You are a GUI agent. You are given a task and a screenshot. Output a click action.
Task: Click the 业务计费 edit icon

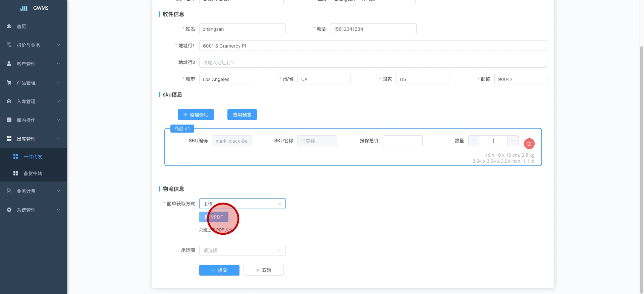click(9, 191)
